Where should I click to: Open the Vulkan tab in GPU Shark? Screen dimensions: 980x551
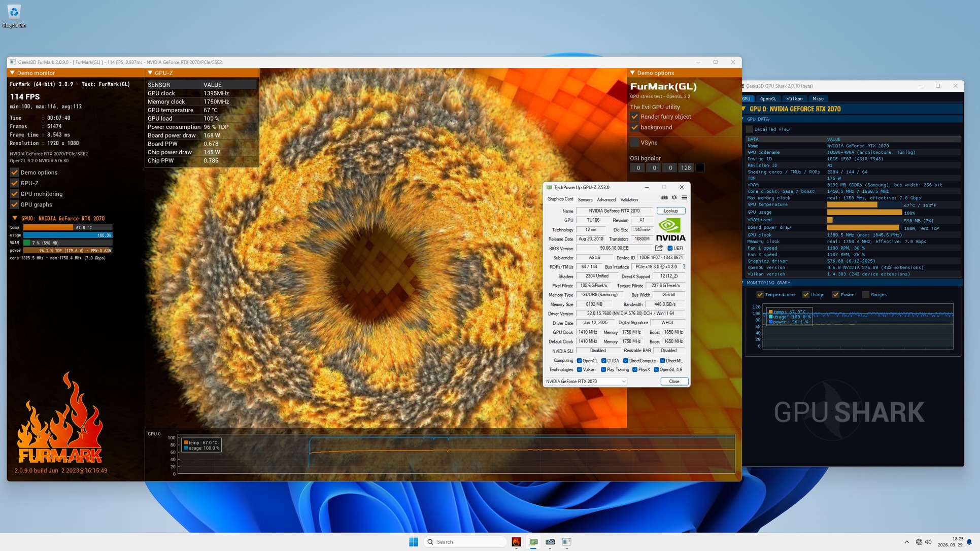click(x=794, y=99)
